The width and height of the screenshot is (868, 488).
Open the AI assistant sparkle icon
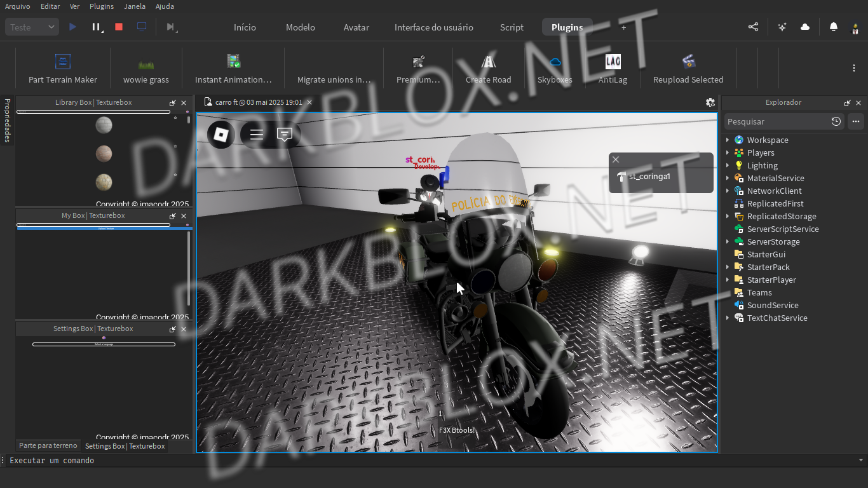tap(782, 27)
